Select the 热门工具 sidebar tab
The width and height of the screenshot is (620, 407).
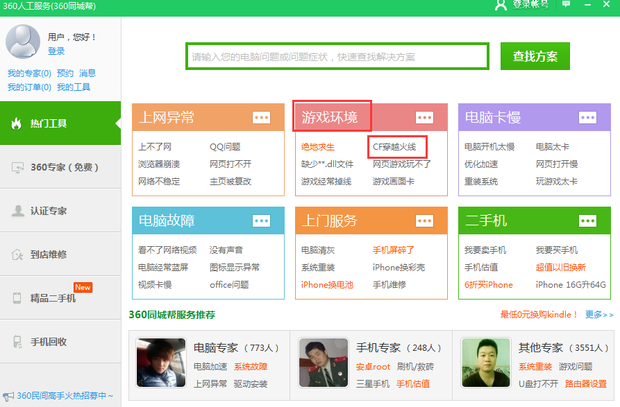[60, 123]
